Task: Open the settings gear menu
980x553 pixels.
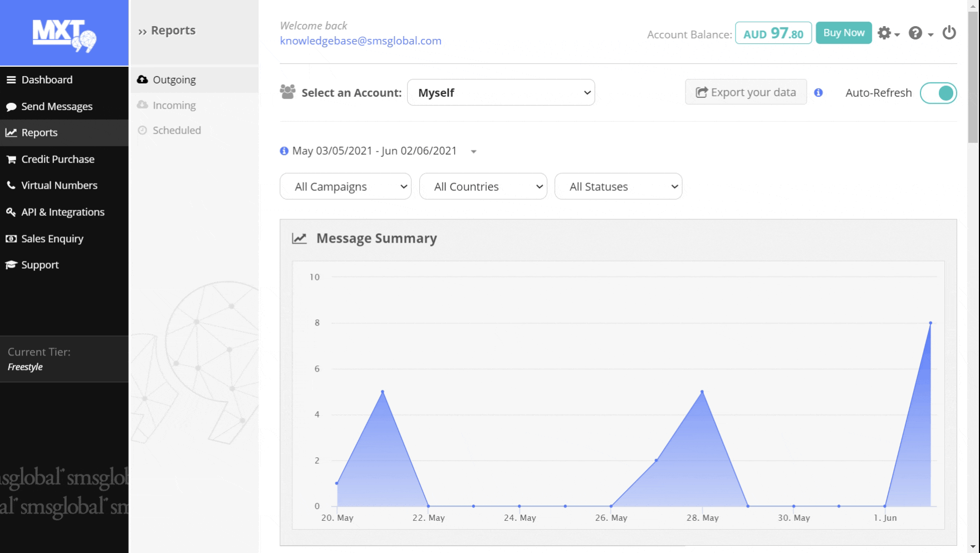Action: coord(888,33)
